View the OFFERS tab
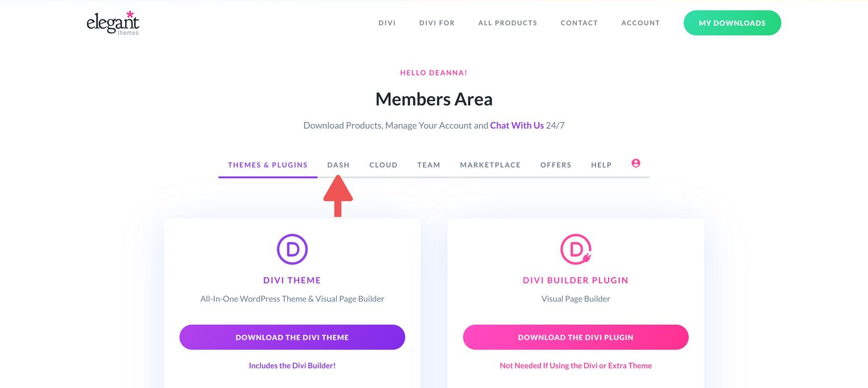868x388 pixels. coord(556,165)
